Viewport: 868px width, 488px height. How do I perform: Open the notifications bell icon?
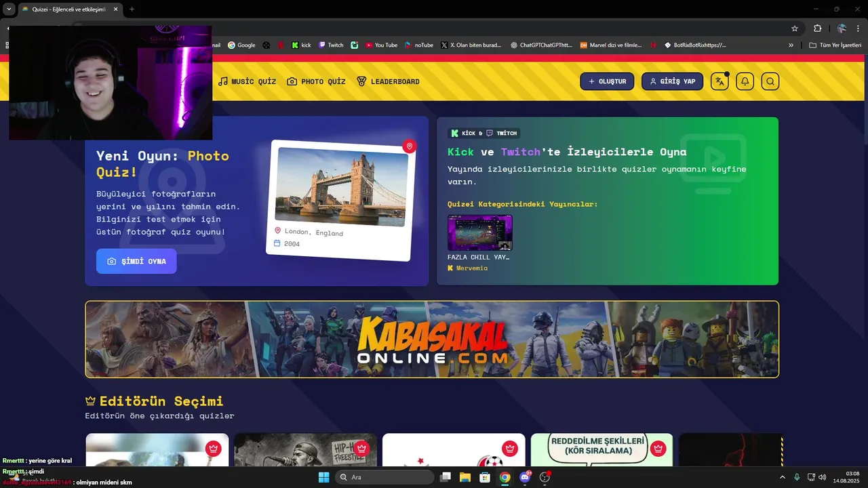coord(745,81)
